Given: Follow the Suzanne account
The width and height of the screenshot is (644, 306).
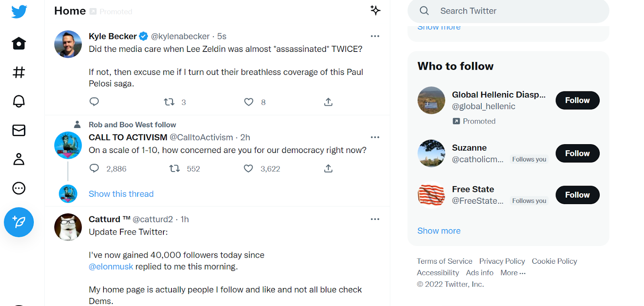Looking at the screenshot, I should [x=577, y=153].
